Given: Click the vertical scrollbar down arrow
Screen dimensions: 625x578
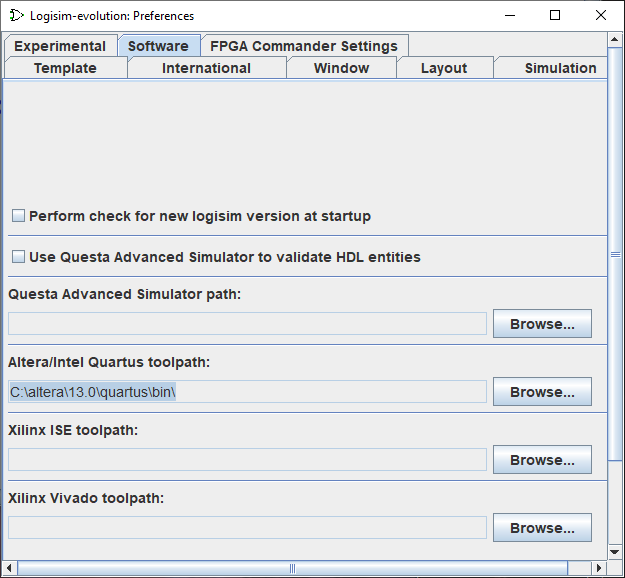Looking at the screenshot, I should click(x=614, y=552).
